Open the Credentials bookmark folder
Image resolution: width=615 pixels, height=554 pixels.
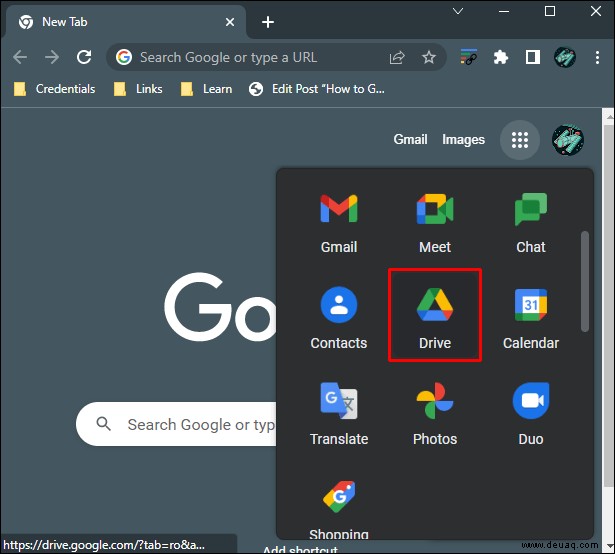tap(54, 89)
